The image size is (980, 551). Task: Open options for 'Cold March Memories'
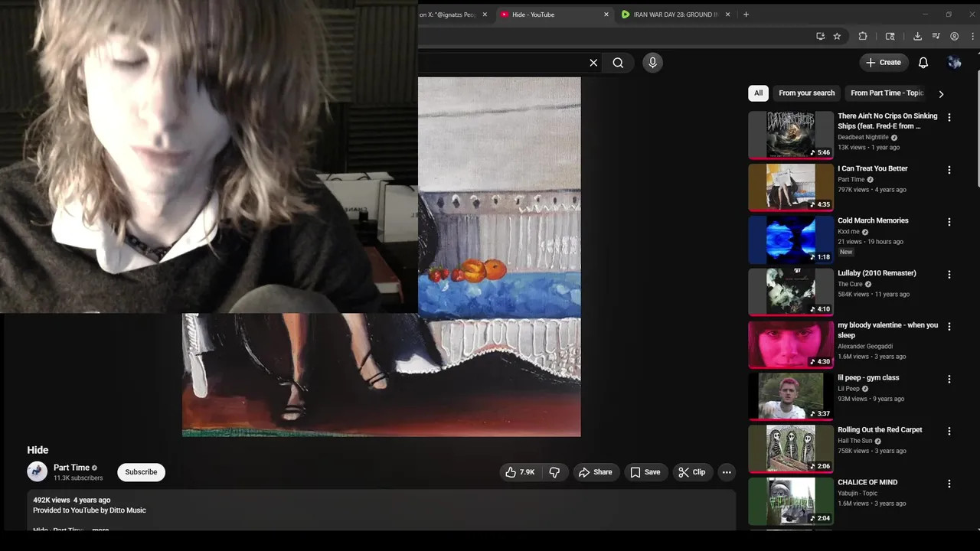[x=949, y=222]
